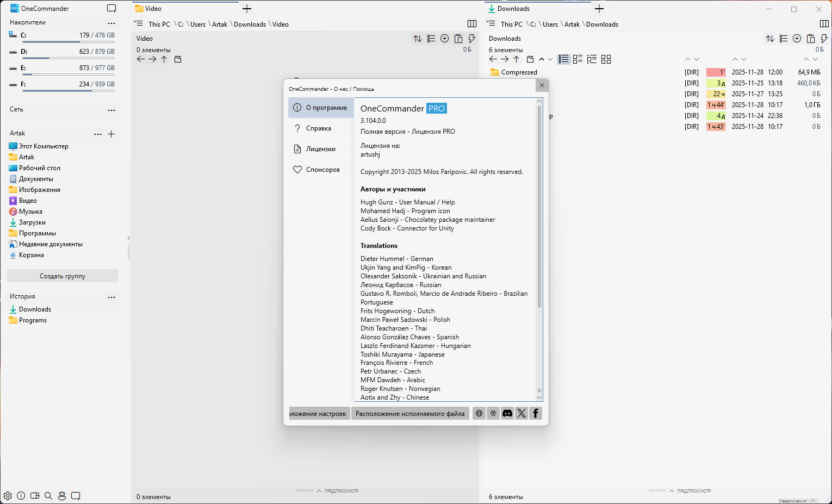Open the Facebook icon in About dialog

tap(536, 413)
